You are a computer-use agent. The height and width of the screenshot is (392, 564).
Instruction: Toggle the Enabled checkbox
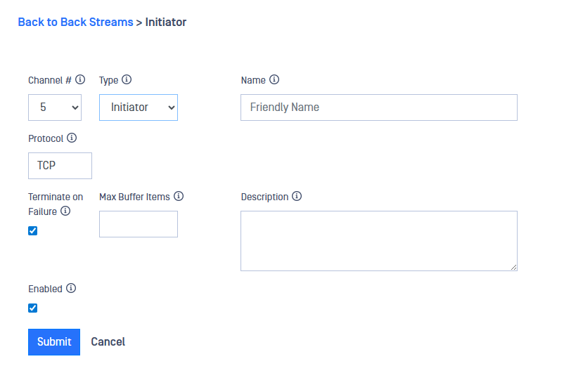(x=33, y=308)
